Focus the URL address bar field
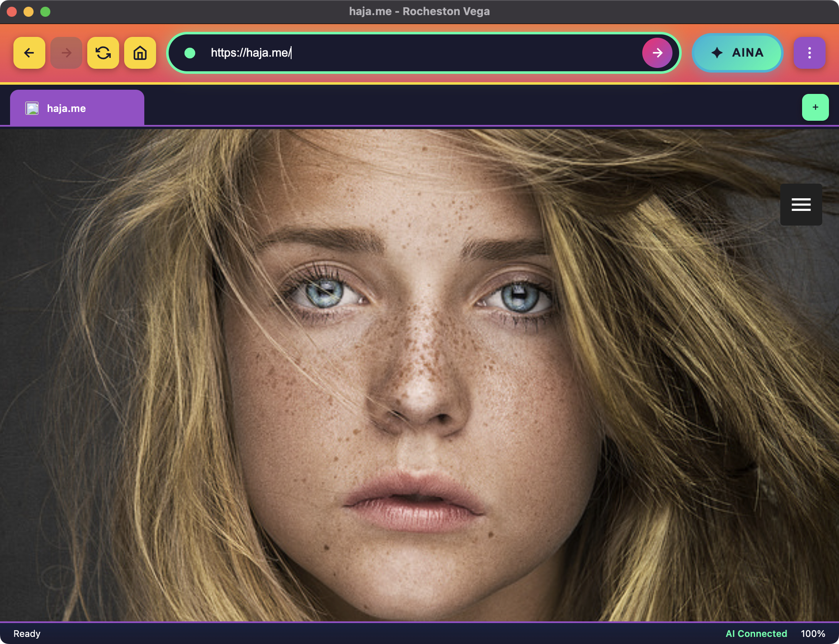The height and width of the screenshot is (644, 839). [x=419, y=53]
